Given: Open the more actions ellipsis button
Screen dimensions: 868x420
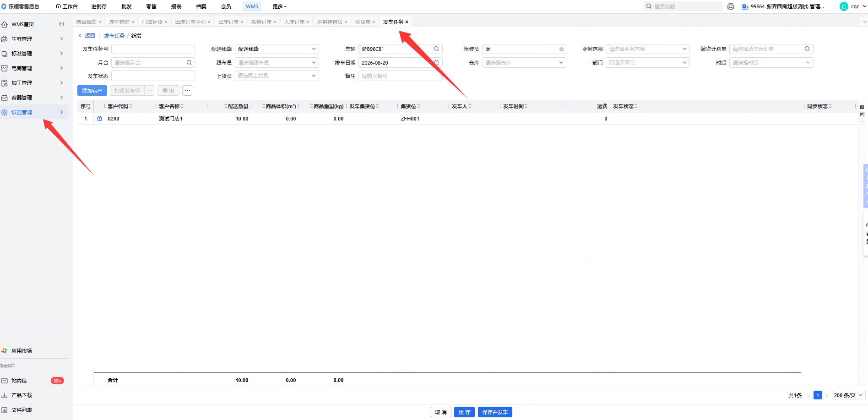Looking at the screenshot, I should (187, 91).
